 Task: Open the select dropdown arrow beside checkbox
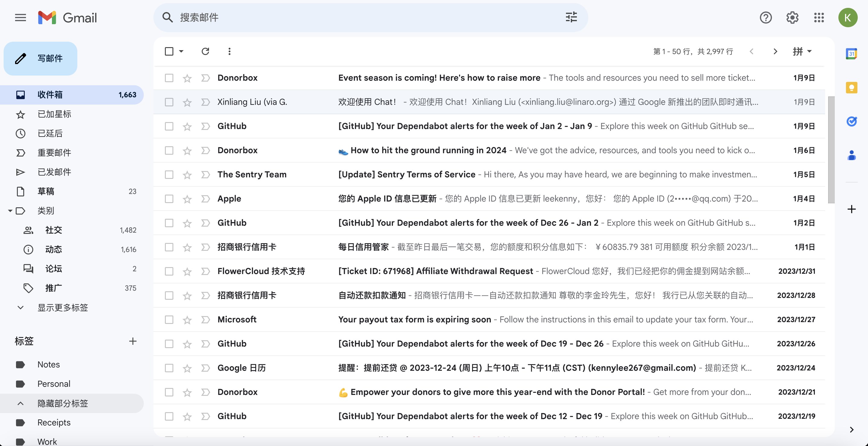181,51
